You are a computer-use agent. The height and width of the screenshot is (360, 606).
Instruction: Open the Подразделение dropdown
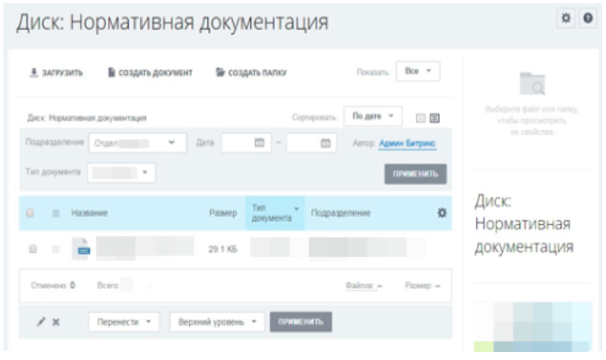(x=137, y=143)
